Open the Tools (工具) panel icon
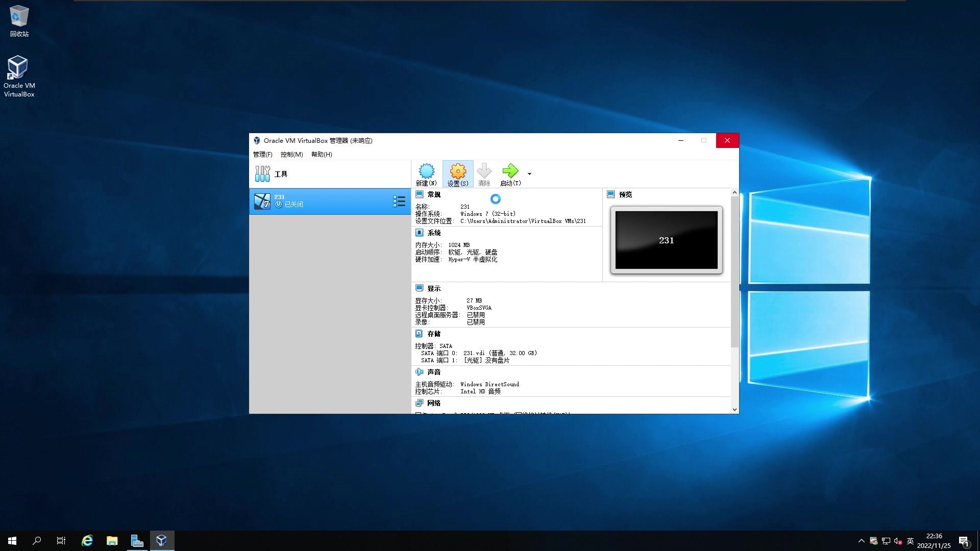The height and width of the screenshot is (551, 980). 262,174
